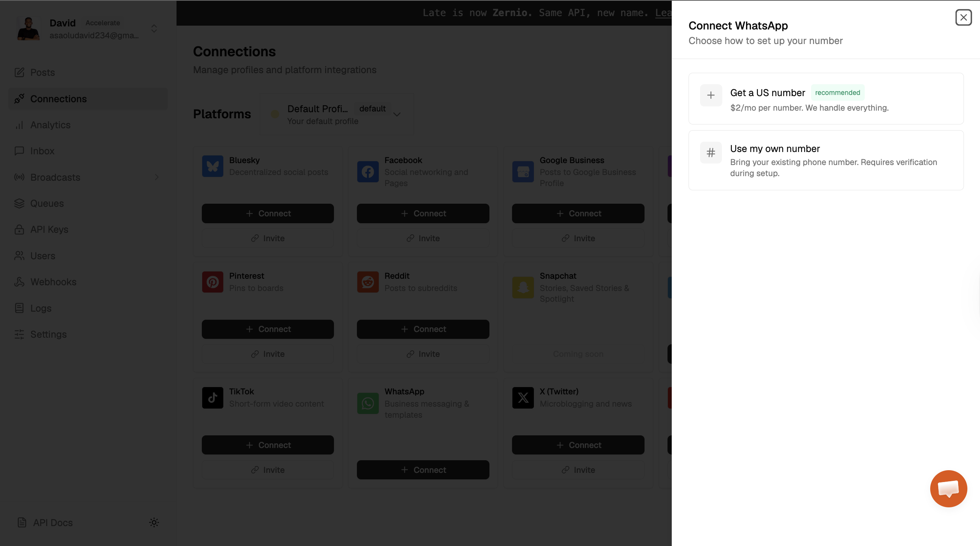The height and width of the screenshot is (546, 980).
Task: Open the Webhooks section
Action: [53, 282]
